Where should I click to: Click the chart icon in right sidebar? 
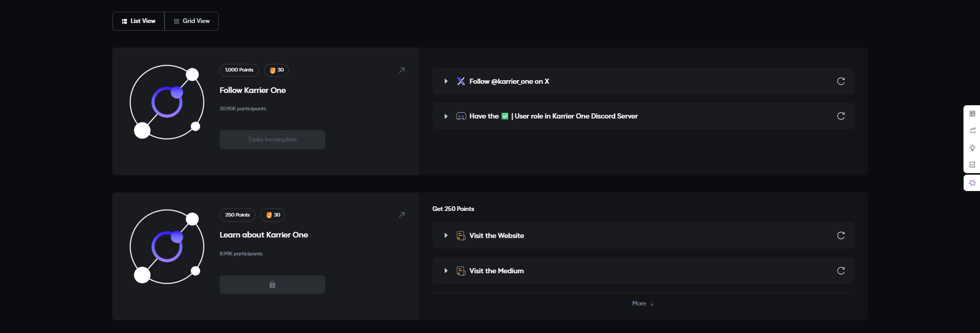coord(972,131)
